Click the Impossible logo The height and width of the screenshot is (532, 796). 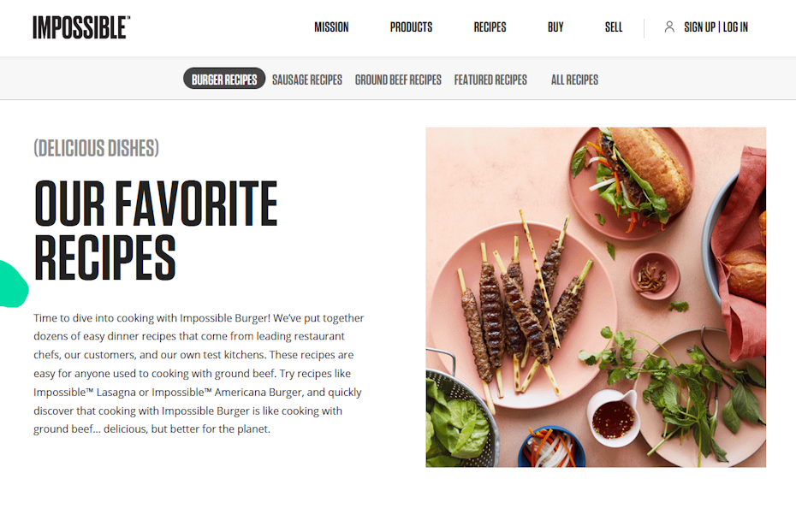click(x=81, y=27)
